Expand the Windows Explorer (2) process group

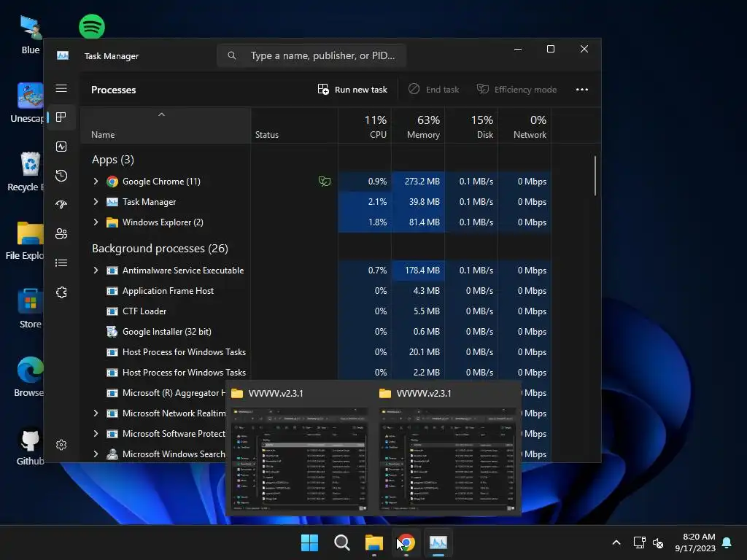coord(96,222)
